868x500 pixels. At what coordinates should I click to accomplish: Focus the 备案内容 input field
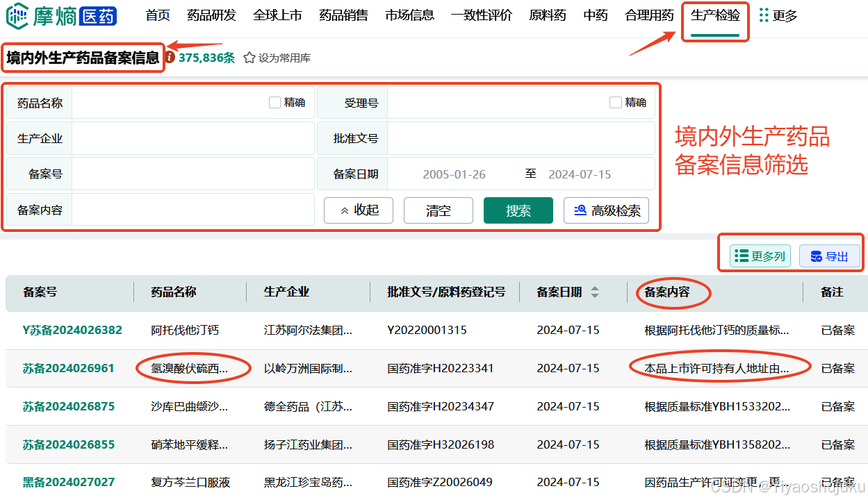[x=193, y=210]
